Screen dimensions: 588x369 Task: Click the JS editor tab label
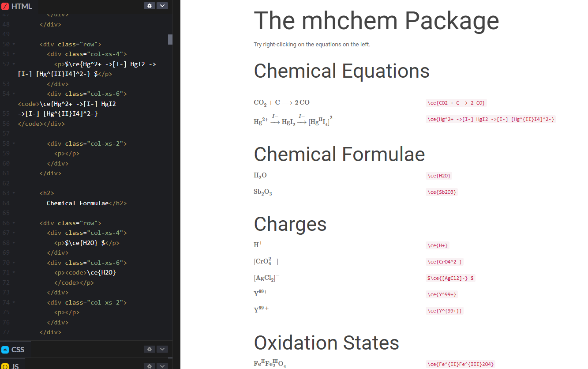[x=15, y=366]
